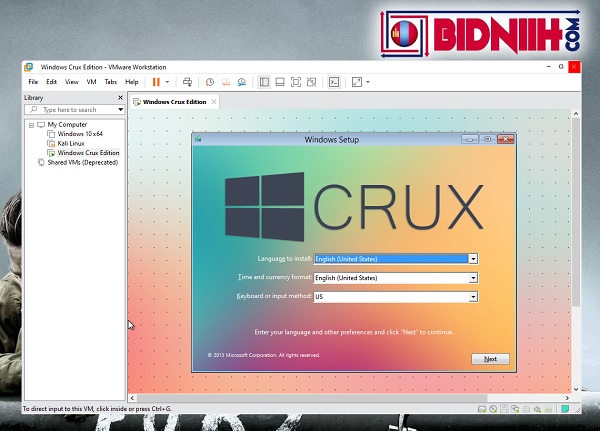Minimize the Windows Setup dialog
This screenshot has width=600, height=431.
pos(470,139)
